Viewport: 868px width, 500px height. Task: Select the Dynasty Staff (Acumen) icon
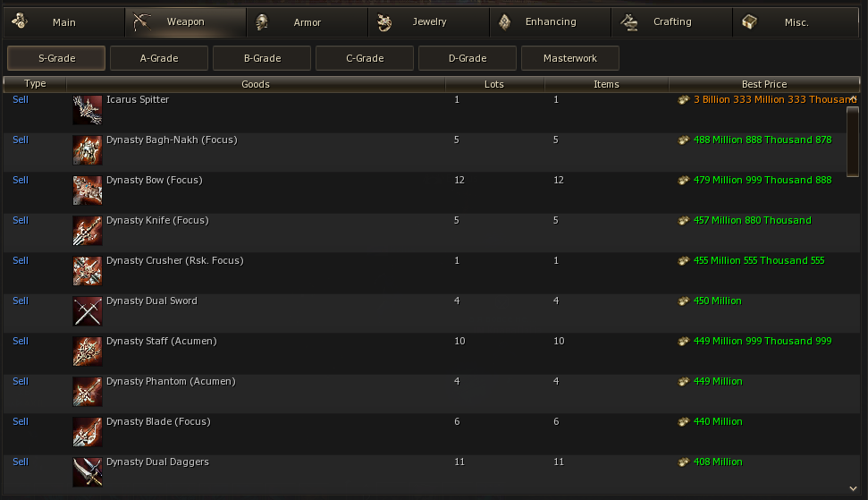[88, 352]
